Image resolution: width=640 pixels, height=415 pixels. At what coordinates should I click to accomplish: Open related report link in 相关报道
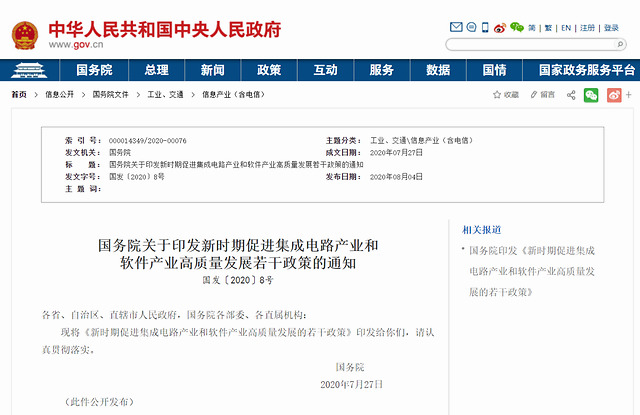(x=531, y=270)
